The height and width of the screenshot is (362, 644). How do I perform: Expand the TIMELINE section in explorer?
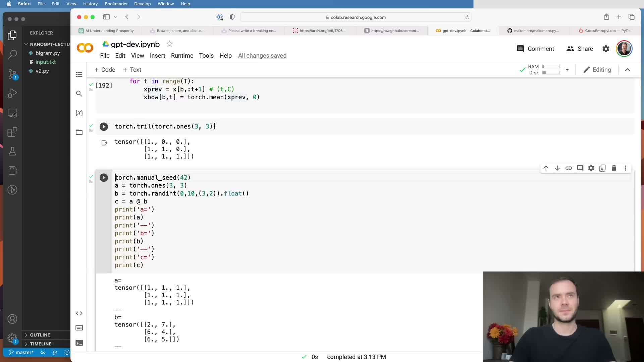tap(41, 344)
